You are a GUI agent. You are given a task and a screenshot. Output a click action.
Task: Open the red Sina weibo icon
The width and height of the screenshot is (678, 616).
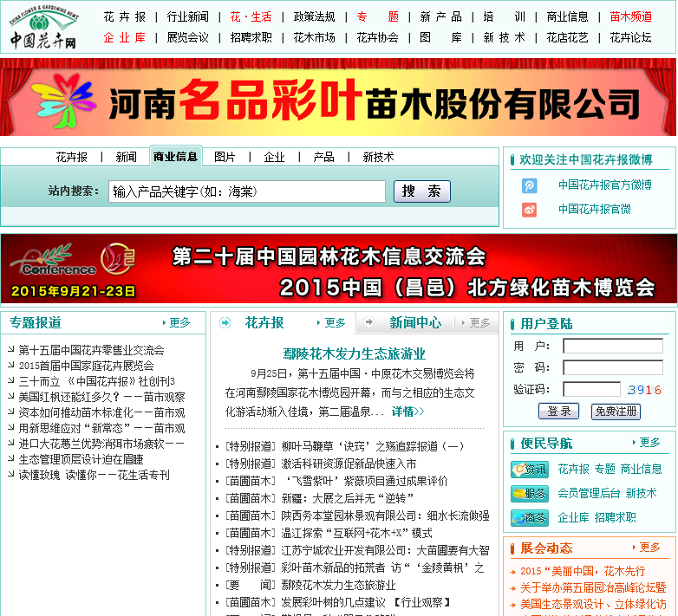click(529, 210)
